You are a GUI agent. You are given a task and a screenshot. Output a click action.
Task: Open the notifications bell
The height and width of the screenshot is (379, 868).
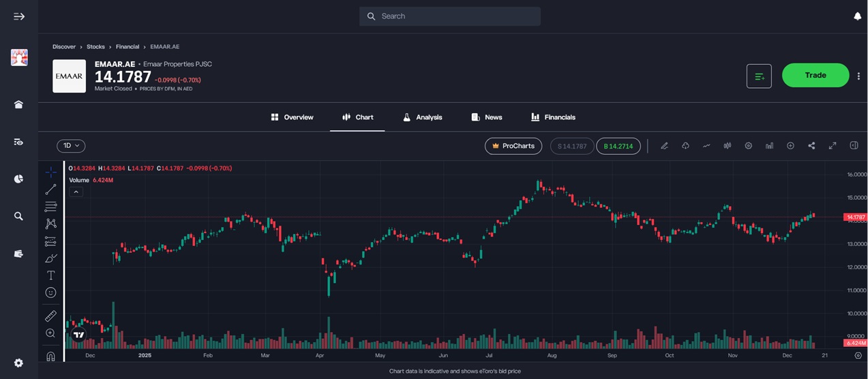point(858,16)
